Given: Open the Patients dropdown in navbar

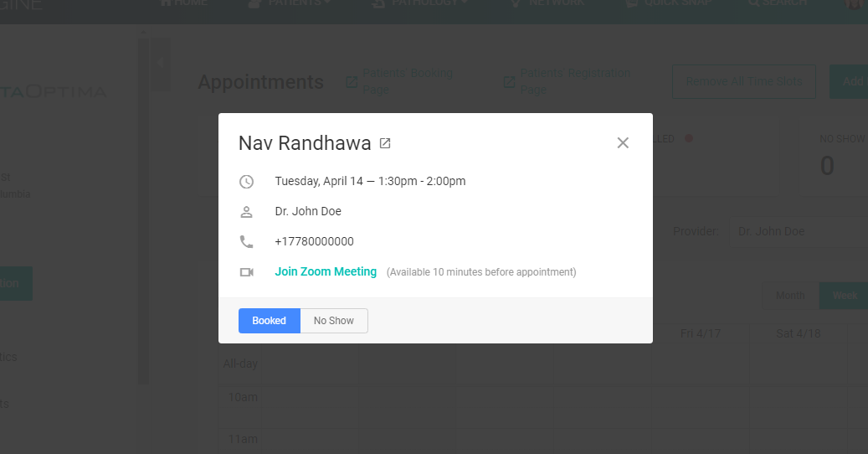Looking at the screenshot, I should [290, 3].
